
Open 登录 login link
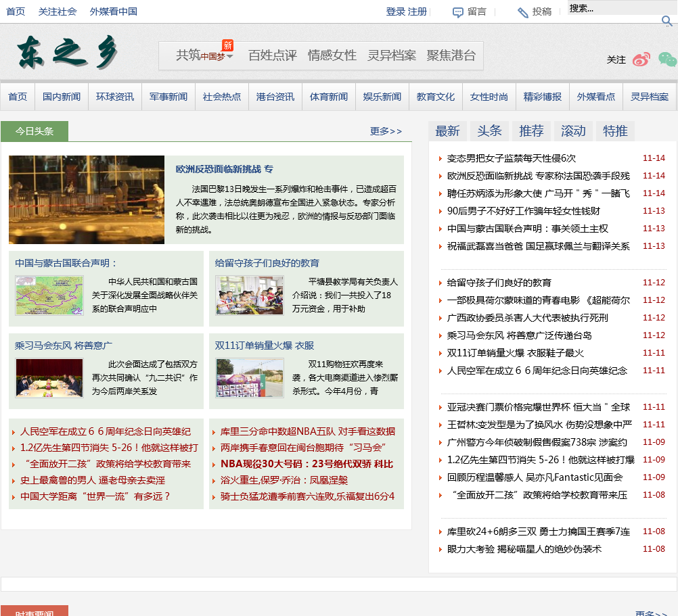click(x=396, y=11)
